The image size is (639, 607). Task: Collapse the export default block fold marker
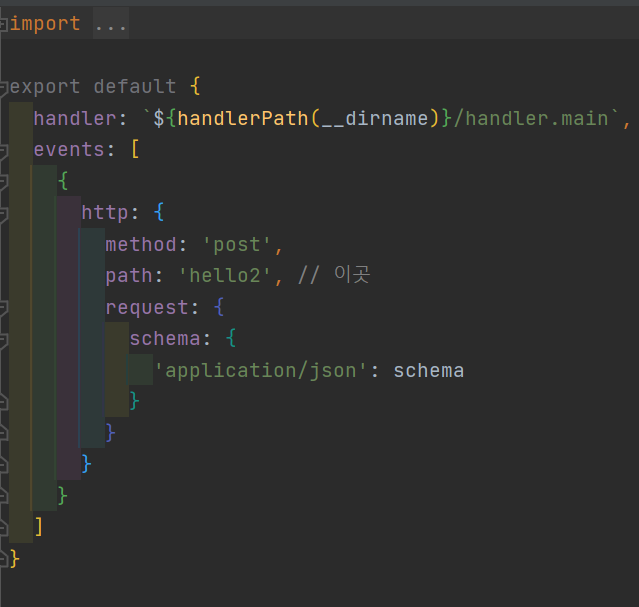[3, 87]
